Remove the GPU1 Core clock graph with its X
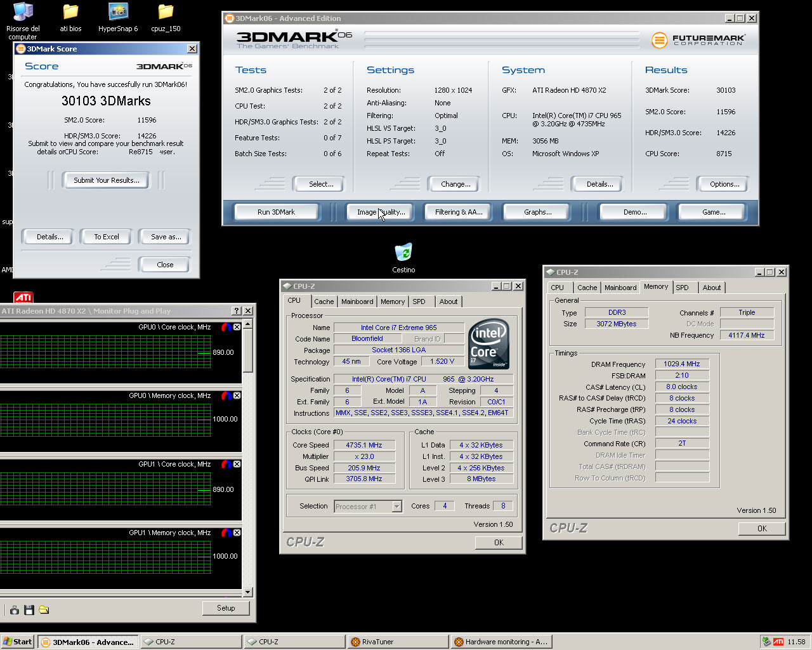This screenshot has width=812, height=650. click(x=237, y=464)
